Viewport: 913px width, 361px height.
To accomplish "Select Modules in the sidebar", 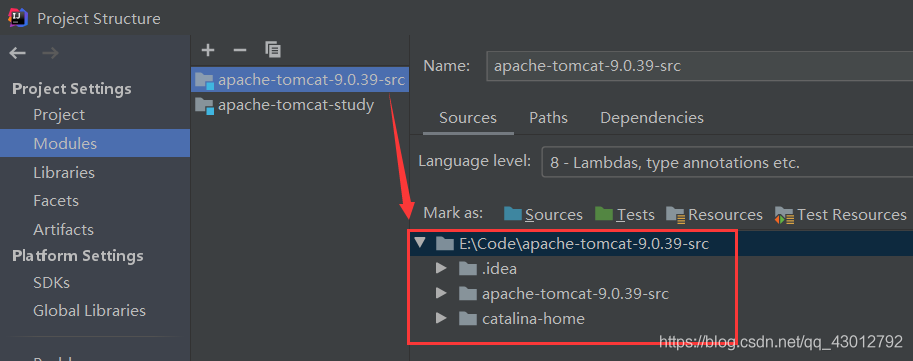I will point(95,143).
